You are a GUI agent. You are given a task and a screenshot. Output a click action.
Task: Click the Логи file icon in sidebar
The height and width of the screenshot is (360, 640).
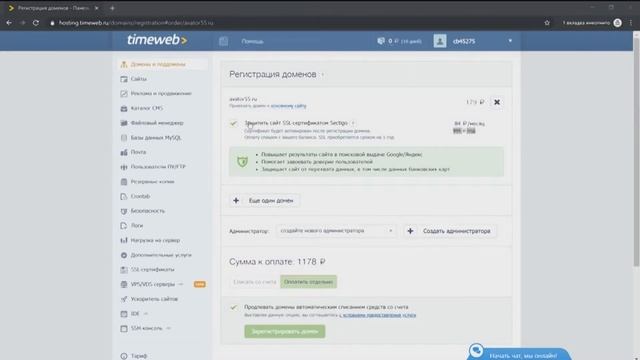pos(124,226)
